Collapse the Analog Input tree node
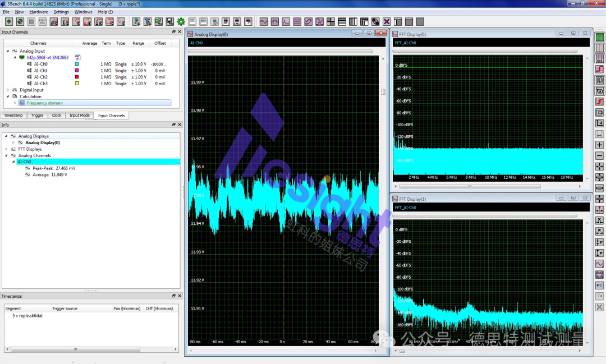This screenshot has width=606, height=364. tap(7, 51)
